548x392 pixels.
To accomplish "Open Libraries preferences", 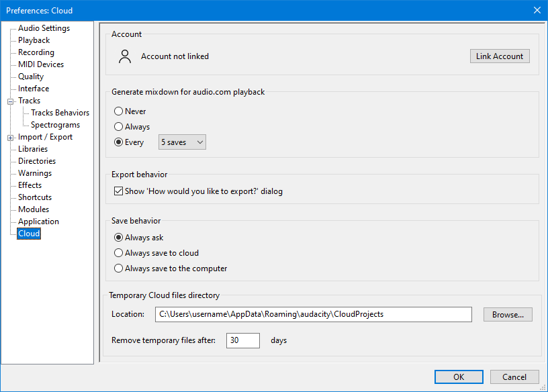I will point(33,149).
